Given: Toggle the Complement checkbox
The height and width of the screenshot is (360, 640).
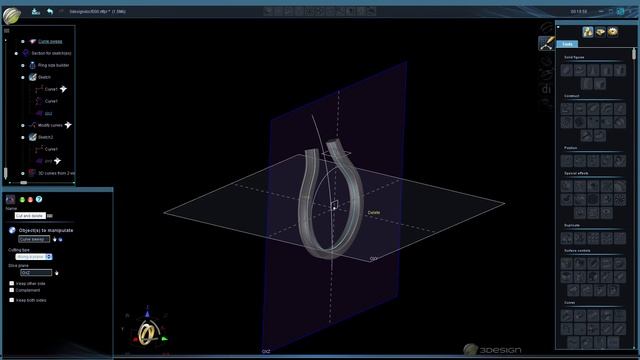Looking at the screenshot, I should (x=11, y=290).
